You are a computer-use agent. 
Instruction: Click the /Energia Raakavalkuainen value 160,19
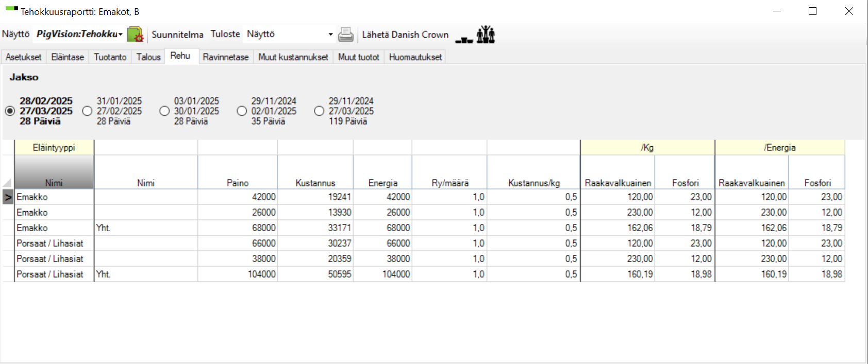click(x=752, y=274)
